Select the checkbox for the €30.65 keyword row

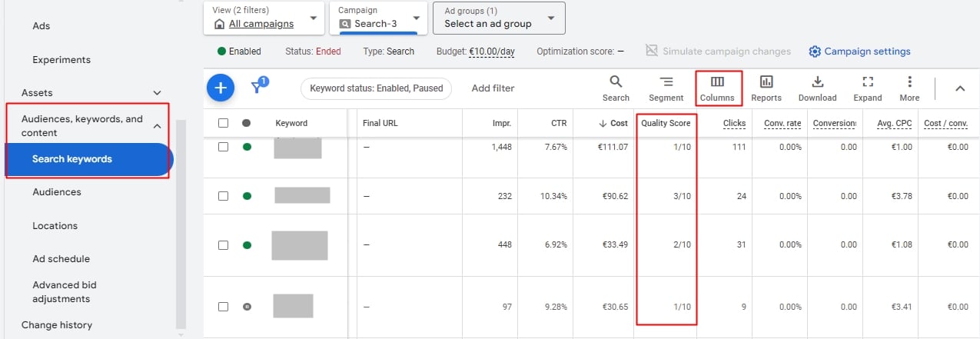coord(224,306)
